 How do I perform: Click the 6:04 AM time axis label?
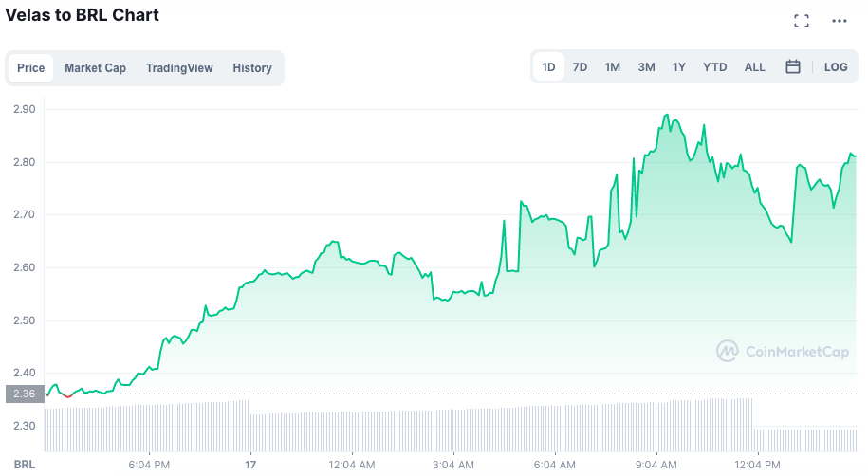[x=554, y=465]
